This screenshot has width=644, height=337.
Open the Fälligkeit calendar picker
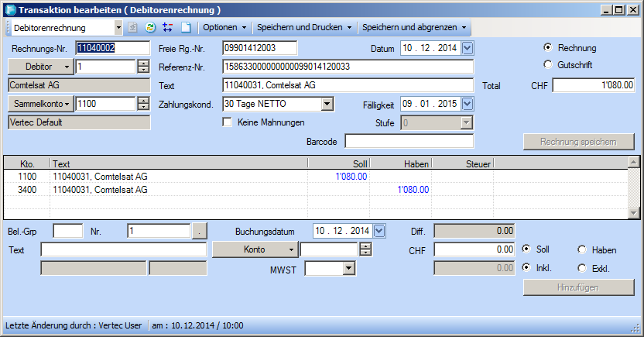467,104
